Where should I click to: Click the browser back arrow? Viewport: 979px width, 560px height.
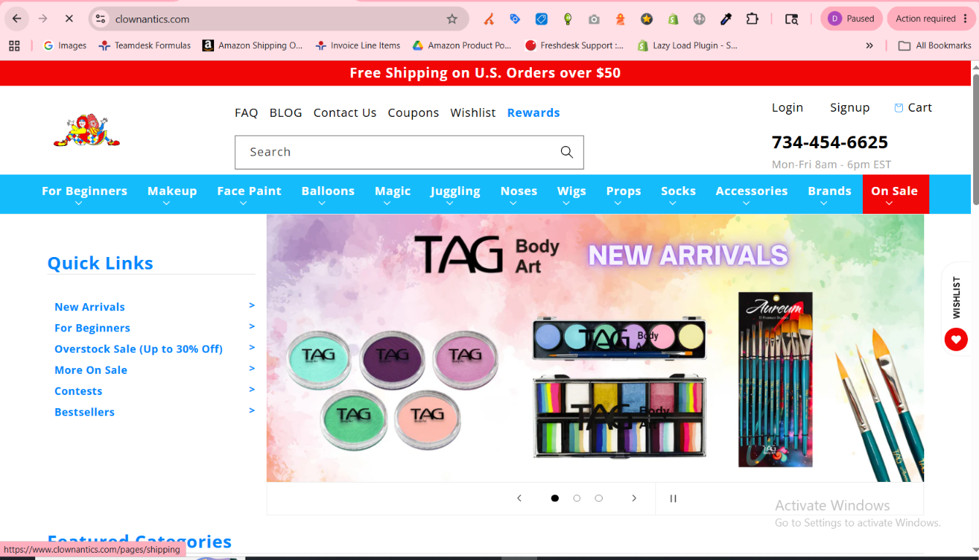[17, 19]
